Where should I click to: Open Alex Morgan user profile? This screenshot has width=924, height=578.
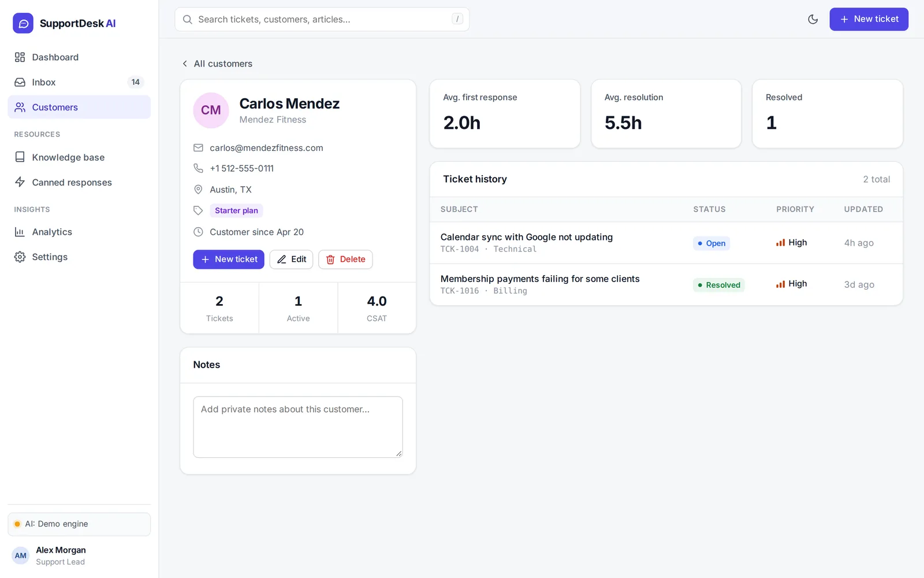click(x=79, y=555)
